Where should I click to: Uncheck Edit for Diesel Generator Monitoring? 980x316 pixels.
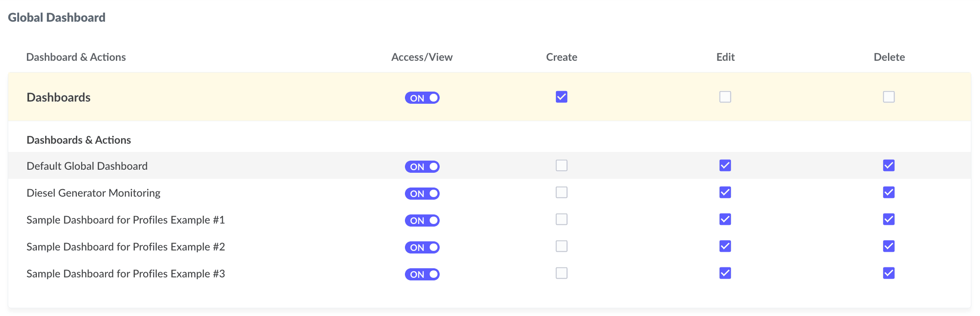[x=725, y=192]
